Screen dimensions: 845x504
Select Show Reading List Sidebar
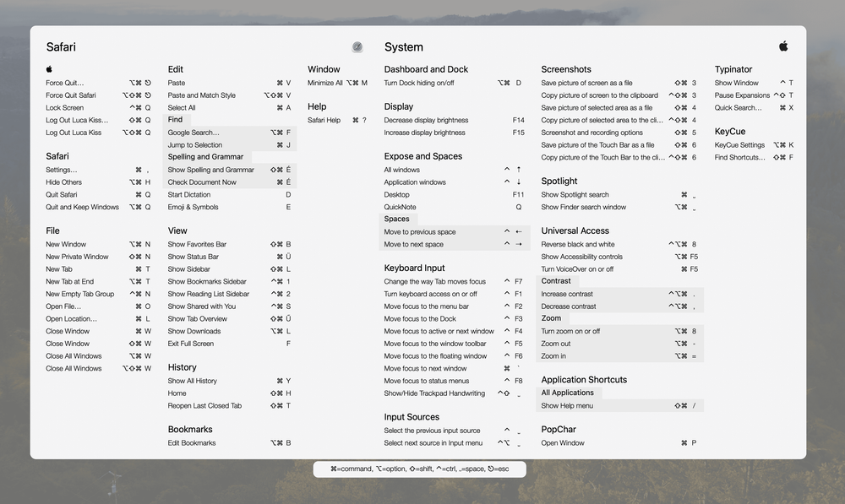point(230,294)
